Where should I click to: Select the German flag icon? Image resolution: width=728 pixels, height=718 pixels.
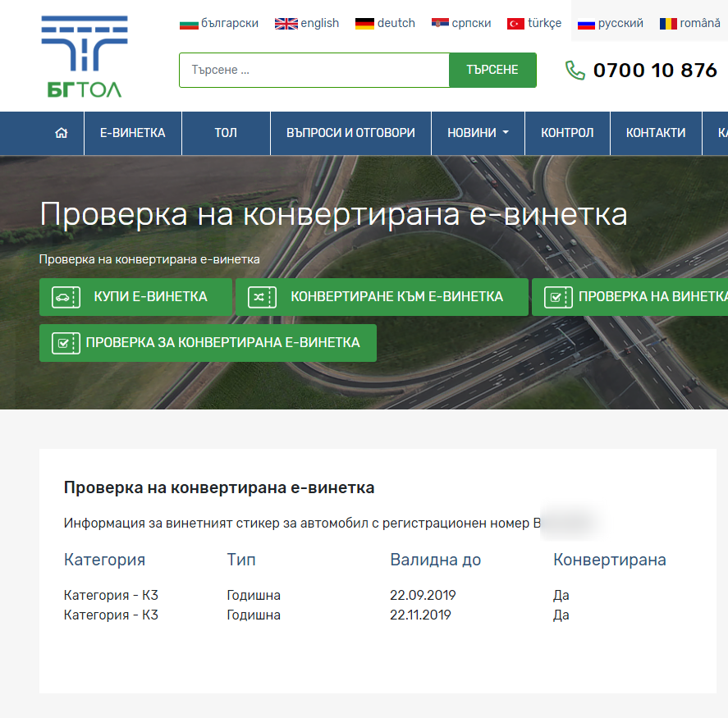coord(363,23)
